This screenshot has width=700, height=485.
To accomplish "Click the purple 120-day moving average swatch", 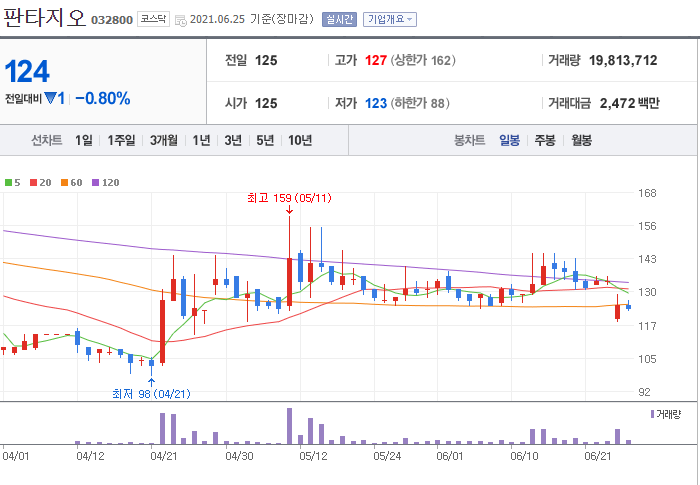I will point(96,182).
